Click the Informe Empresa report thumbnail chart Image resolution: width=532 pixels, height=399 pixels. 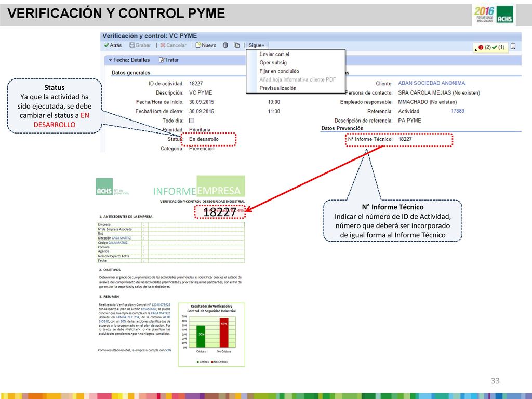[x=211, y=335]
